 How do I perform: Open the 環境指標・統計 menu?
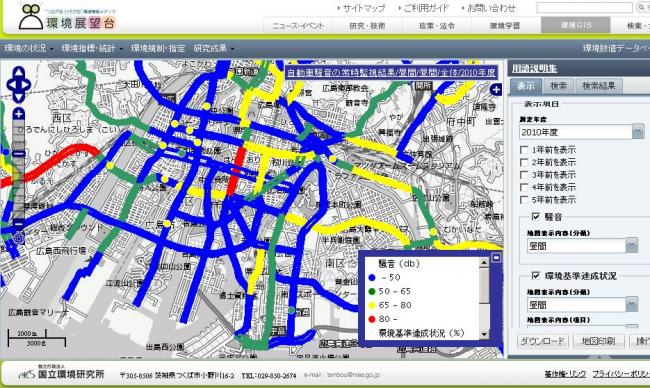coord(92,48)
